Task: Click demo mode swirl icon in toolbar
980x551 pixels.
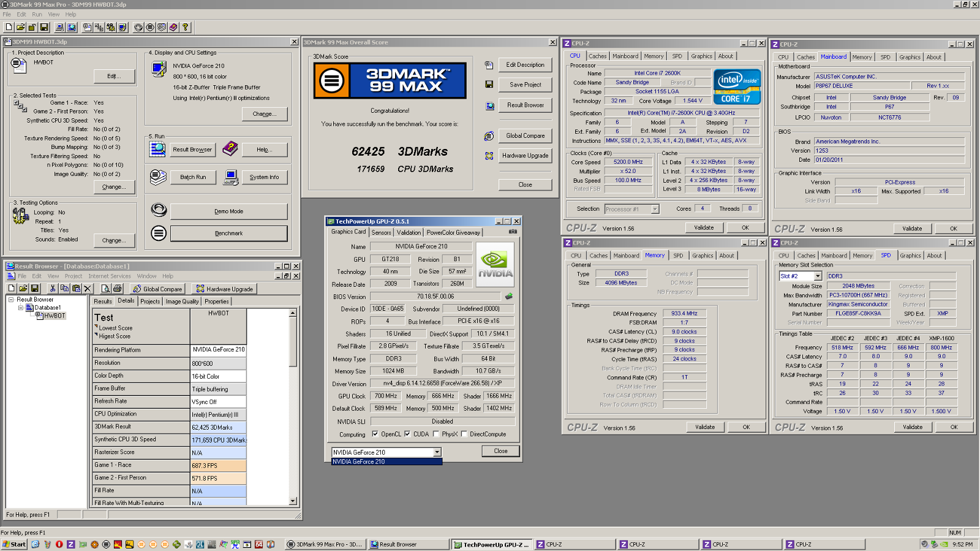Action: 138,27
